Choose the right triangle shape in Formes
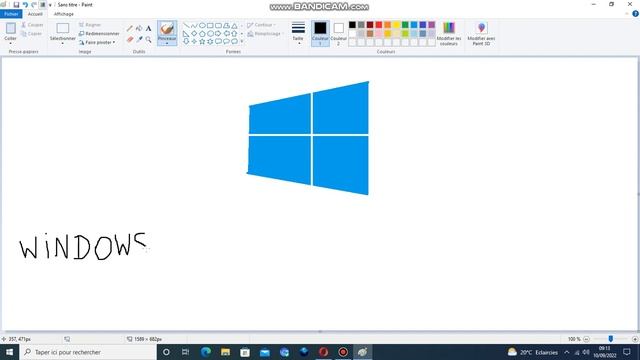Screen dimensions: 640x360 186,33
